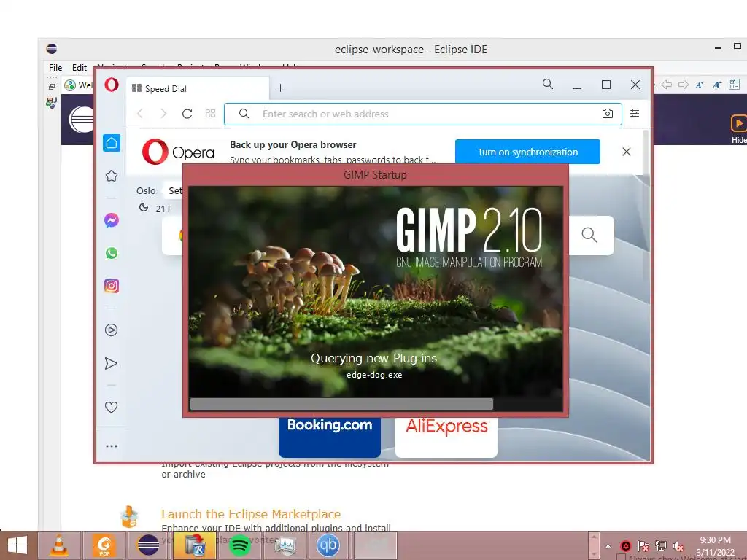Open Bookmarks star in Opera sidebar
This screenshot has width=747, height=560.
pyautogui.click(x=112, y=176)
